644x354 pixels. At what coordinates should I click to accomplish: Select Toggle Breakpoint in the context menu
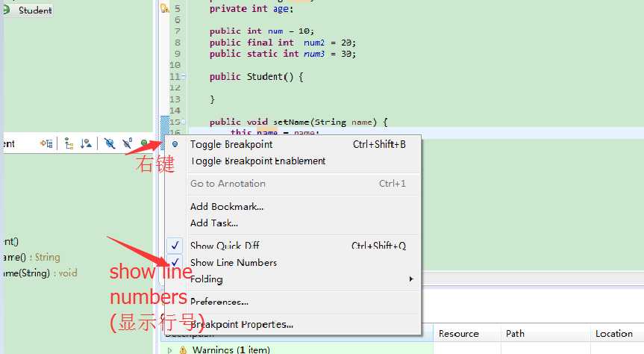point(231,144)
